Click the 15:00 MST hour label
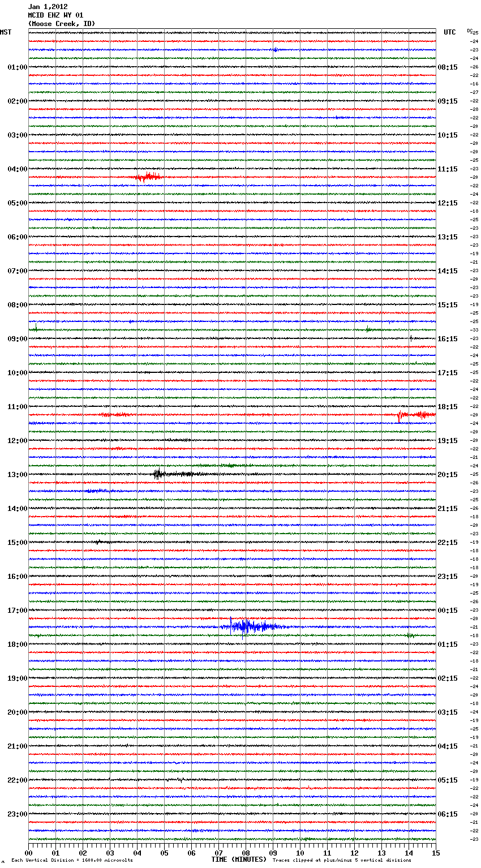The height and width of the screenshot is (868, 481). coord(18,543)
